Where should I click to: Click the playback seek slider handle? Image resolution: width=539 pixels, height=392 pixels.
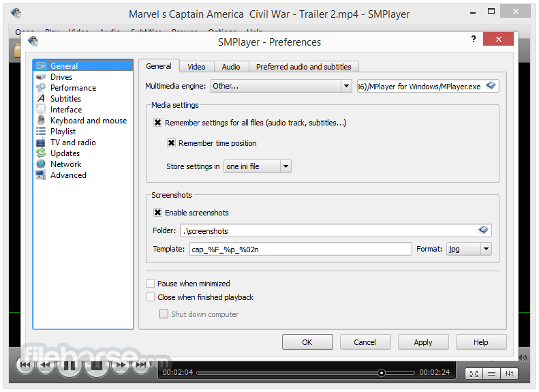coord(381,373)
